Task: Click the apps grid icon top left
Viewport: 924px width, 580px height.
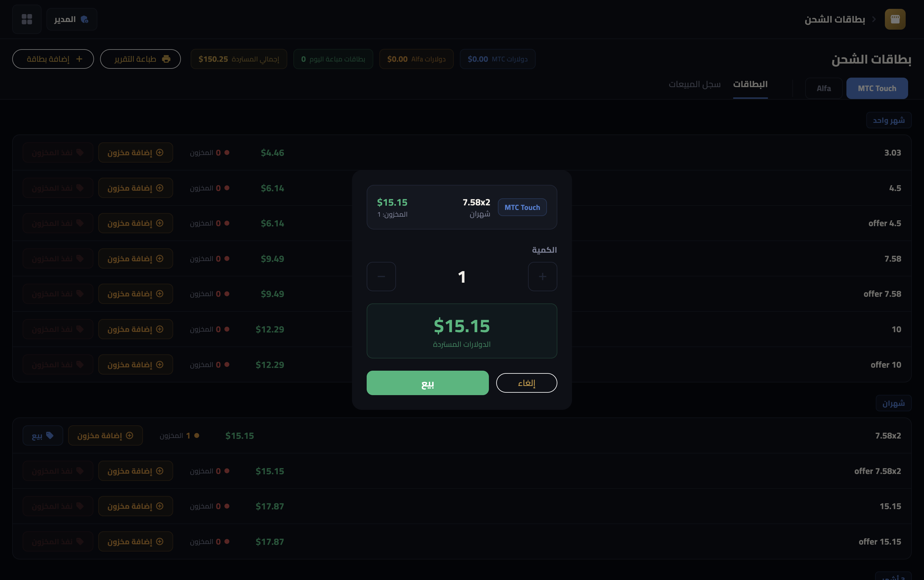Action: click(27, 19)
